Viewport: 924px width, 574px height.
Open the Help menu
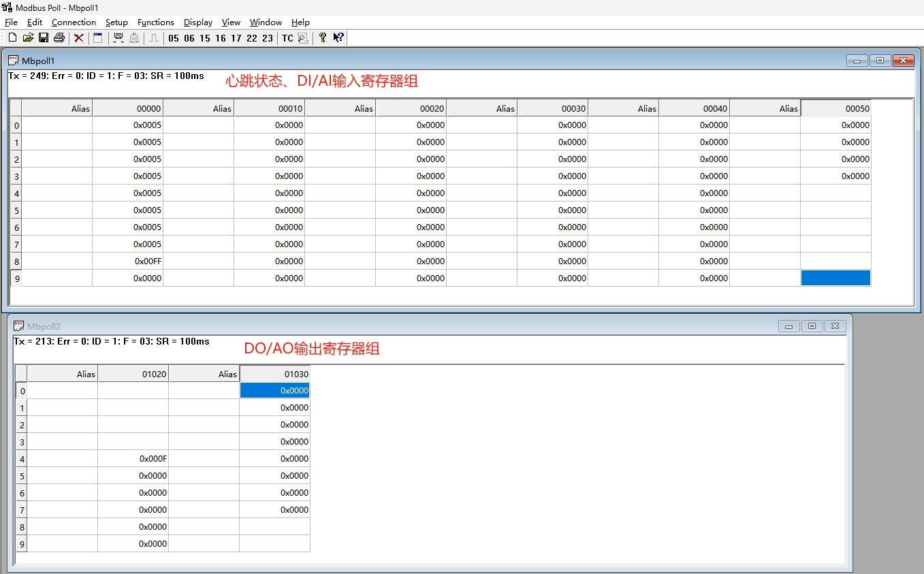pyautogui.click(x=300, y=22)
